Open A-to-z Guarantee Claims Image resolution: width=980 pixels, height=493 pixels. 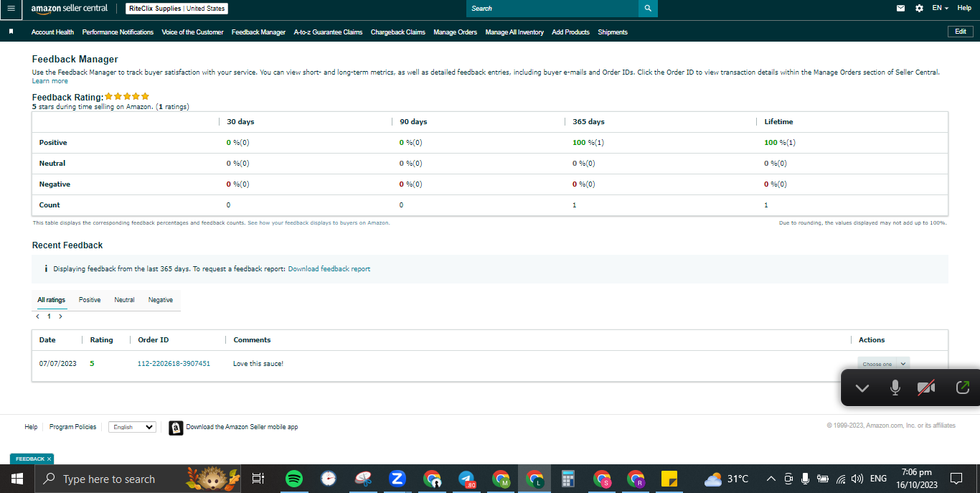(328, 32)
